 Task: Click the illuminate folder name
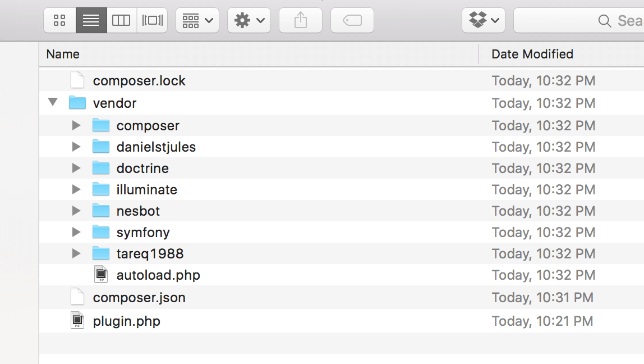(x=146, y=190)
